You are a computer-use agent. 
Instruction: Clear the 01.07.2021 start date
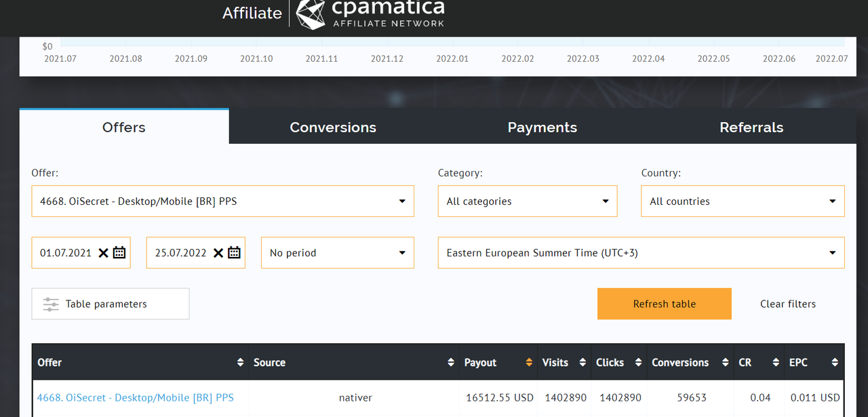103,253
